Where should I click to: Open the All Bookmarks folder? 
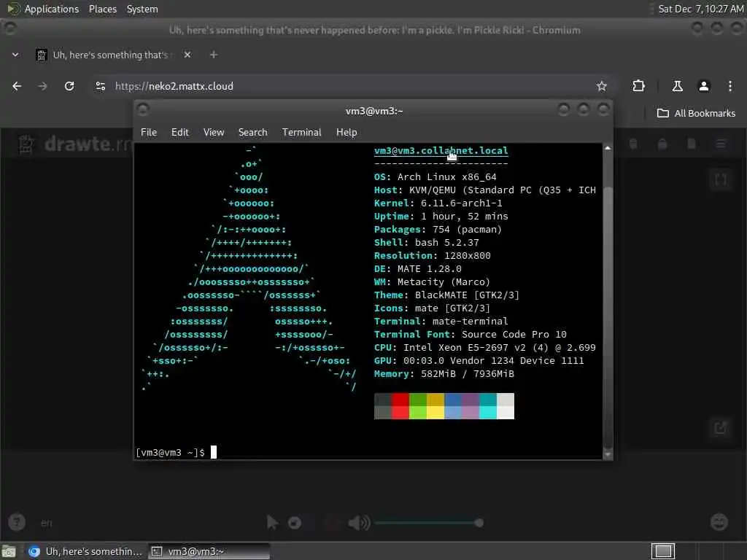[x=696, y=113]
